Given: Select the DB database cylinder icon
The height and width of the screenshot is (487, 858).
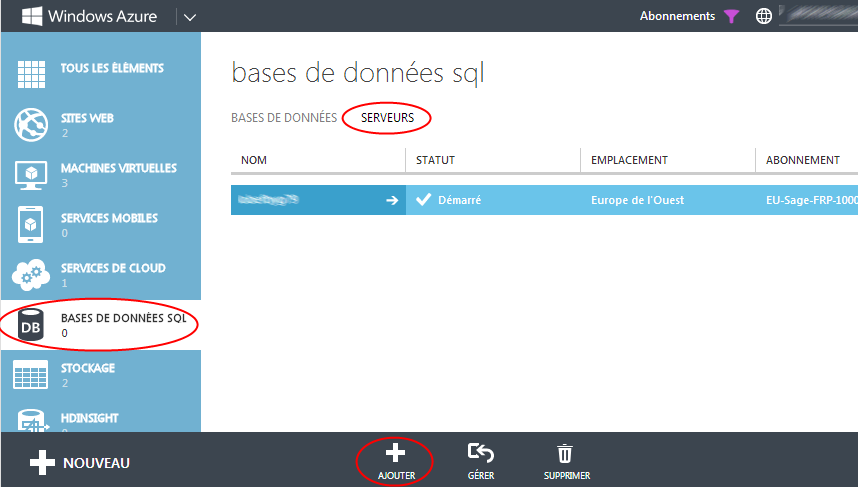Looking at the screenshot, I should point(31,324).
